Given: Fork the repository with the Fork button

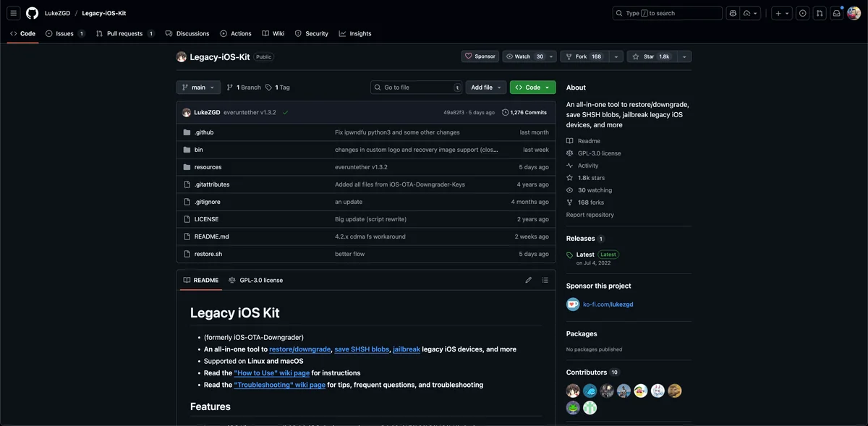Looking at the screenshot, I should click(x=585, y=56).
